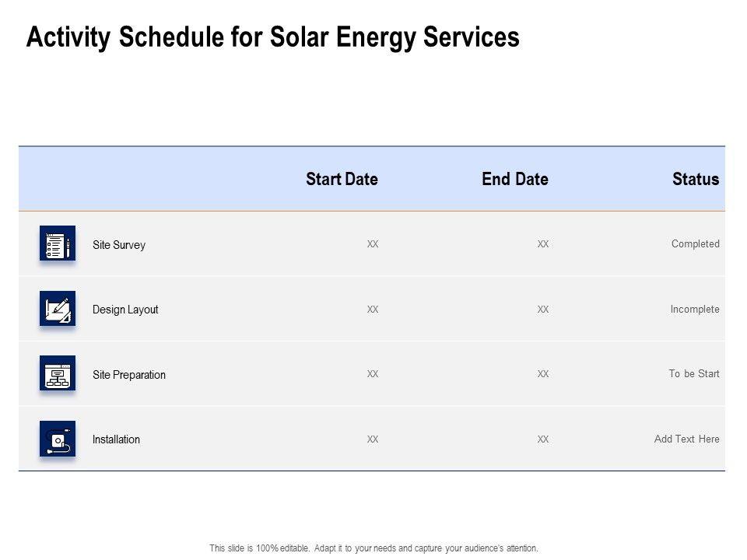Select the Installation row icon
Screen dimensions: 747x560
[x=58, y=439]
